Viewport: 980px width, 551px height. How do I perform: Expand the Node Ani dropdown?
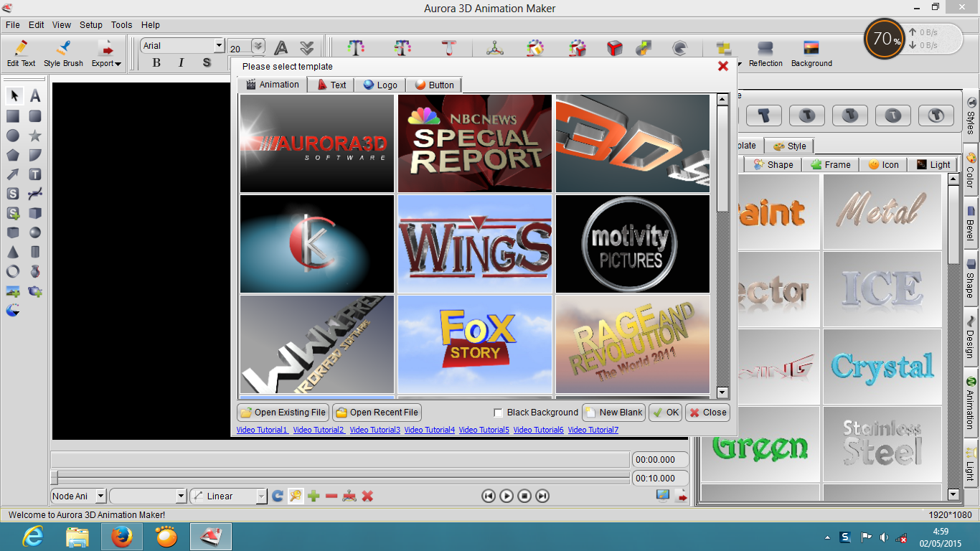click(100, 496)
